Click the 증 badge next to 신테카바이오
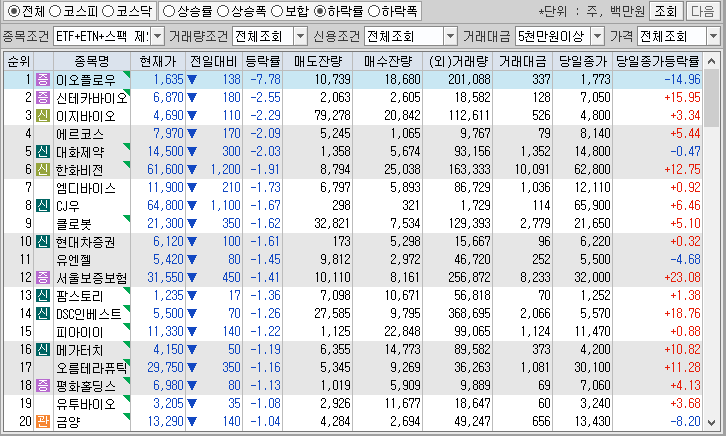The width and height of the screenshot is (726, 436). click(x=43, y=97)
